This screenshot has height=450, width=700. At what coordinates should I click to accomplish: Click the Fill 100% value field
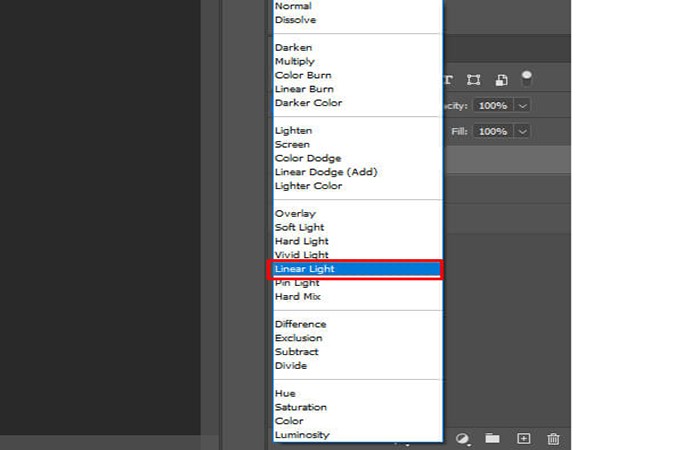[x=493, y=132]
